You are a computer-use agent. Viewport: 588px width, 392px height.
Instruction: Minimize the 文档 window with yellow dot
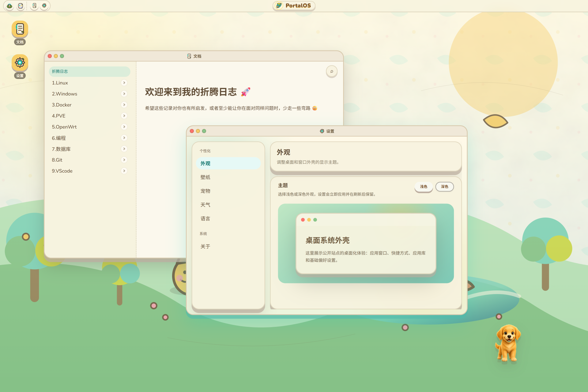pyautogui.click(x=56, y=56)
